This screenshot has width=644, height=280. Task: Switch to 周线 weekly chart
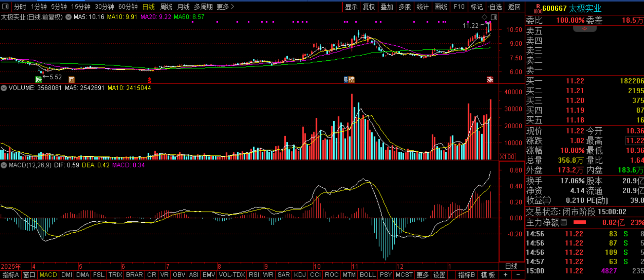[x=166, y=7]
